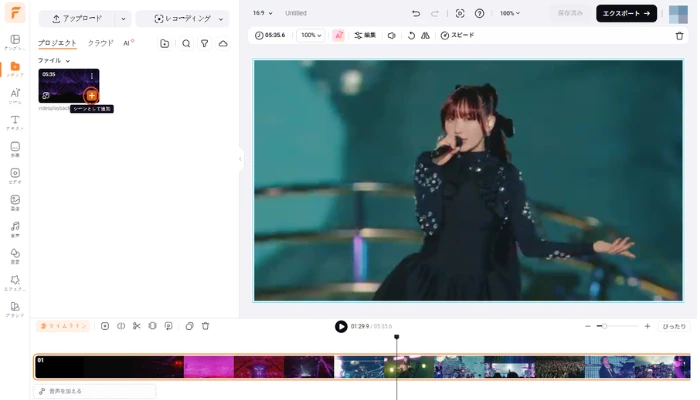This screenshot has height=400, width=700.
Task: Click the pink AI tools button
Action: tap(338, 35)
